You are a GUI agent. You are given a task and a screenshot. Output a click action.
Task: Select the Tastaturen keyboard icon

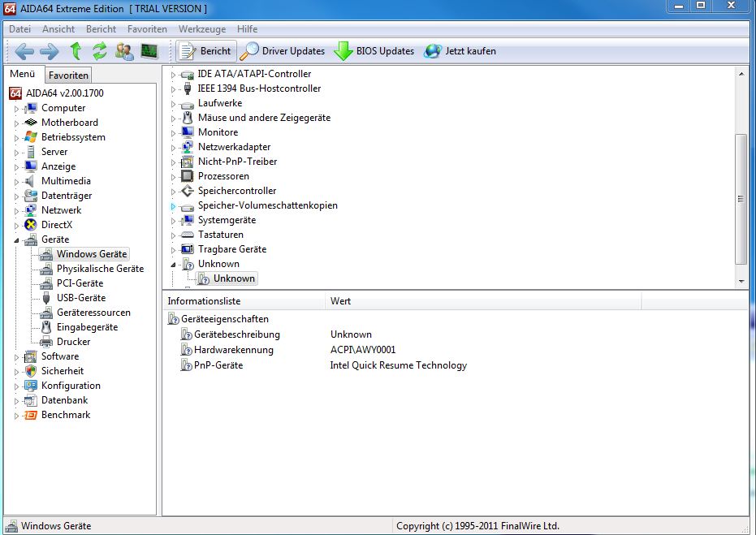(187, 235)
